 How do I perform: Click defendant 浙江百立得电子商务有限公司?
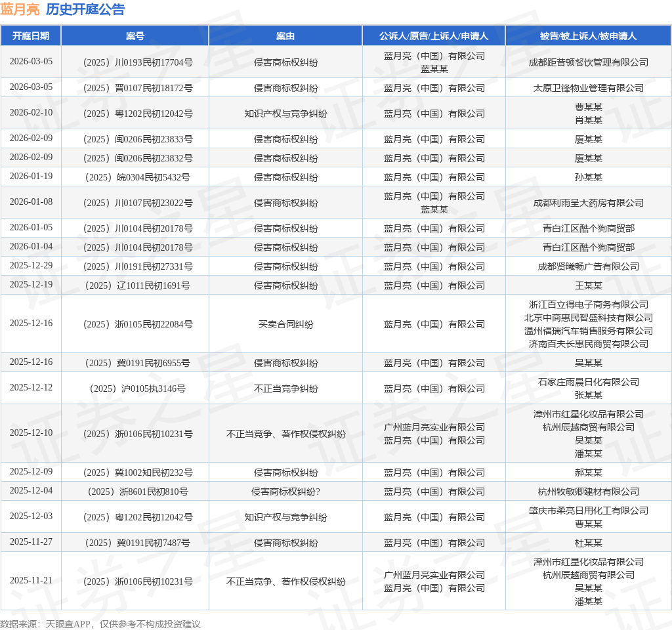pyautogui.click(x=588, y=304)
